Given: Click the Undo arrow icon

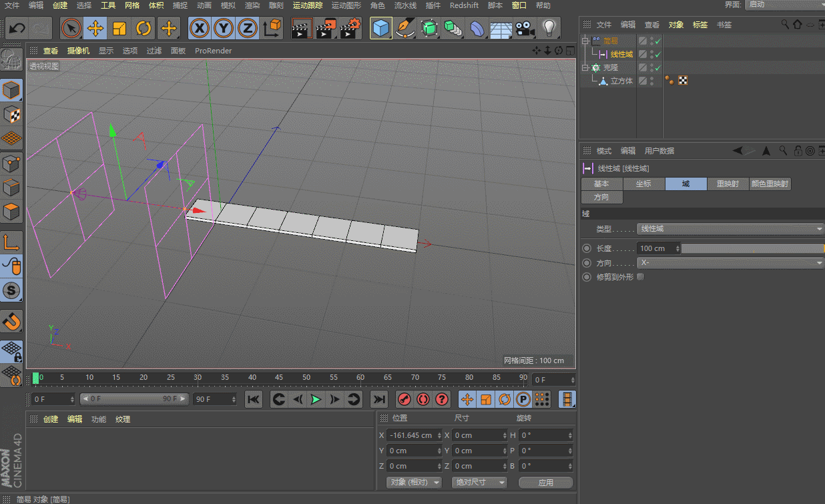Looking at the screenshot, I should 17,28.
